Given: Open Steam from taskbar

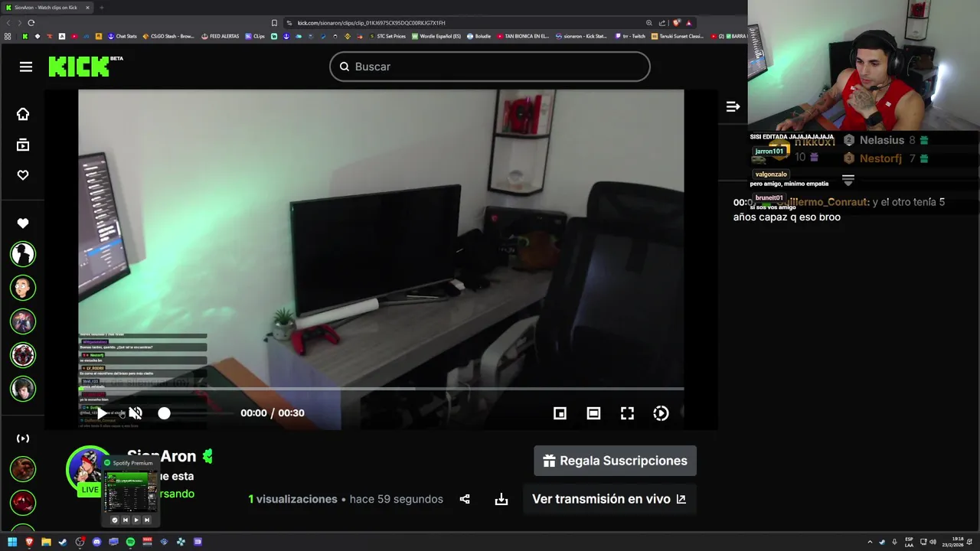Looking at the screenshot, I should [63, 542].
